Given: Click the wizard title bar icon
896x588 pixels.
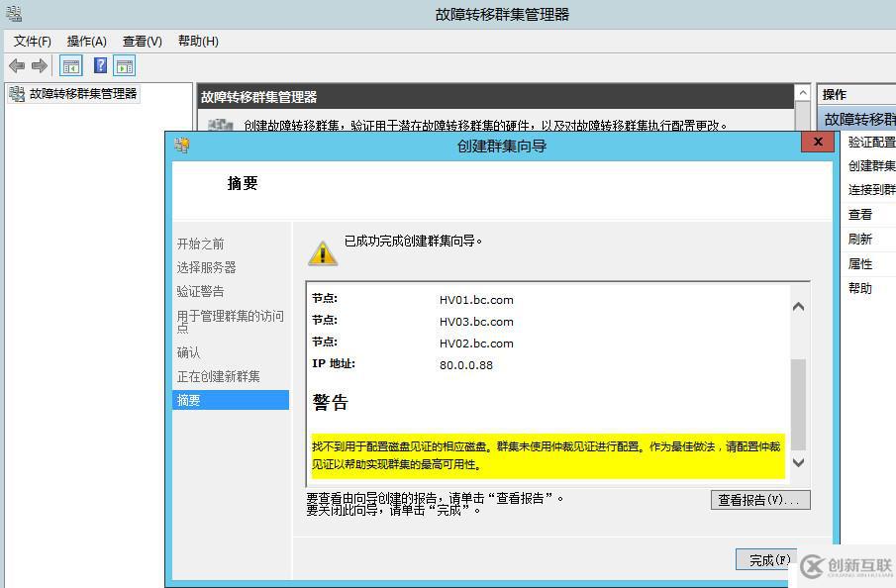Looking at the screenshot, I should (182, 146).
